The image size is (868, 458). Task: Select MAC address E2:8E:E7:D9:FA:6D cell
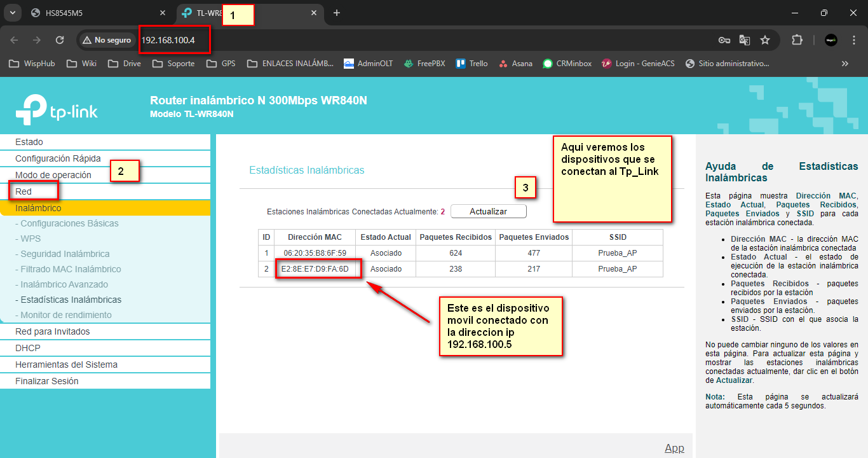pyautogui.click(x=315, y=269)
